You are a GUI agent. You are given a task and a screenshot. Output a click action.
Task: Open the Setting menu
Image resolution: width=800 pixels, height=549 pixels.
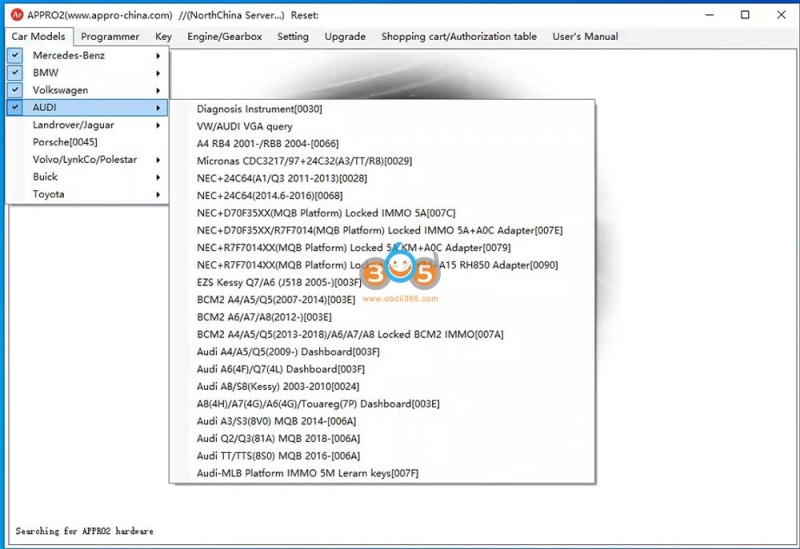click(293, 36)
